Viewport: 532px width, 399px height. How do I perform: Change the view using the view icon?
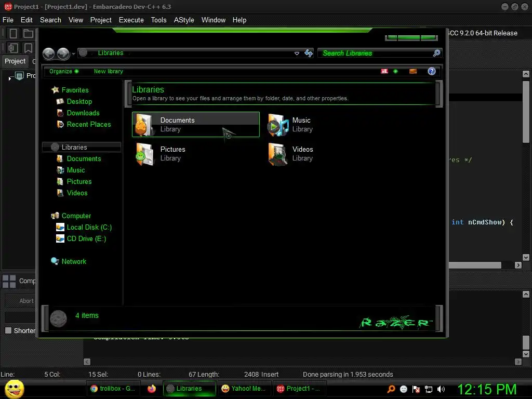tap(384, 71)
